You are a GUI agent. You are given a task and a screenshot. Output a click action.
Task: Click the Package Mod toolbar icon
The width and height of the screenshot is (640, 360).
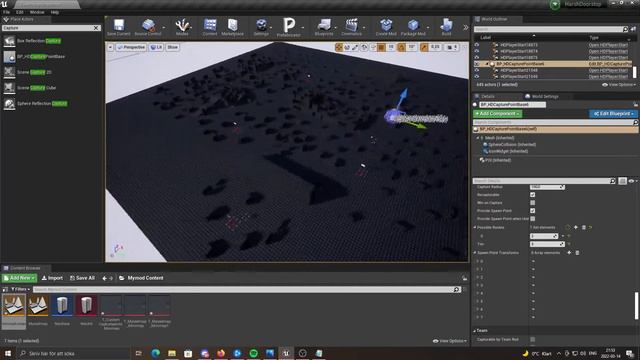coord(413,27)
